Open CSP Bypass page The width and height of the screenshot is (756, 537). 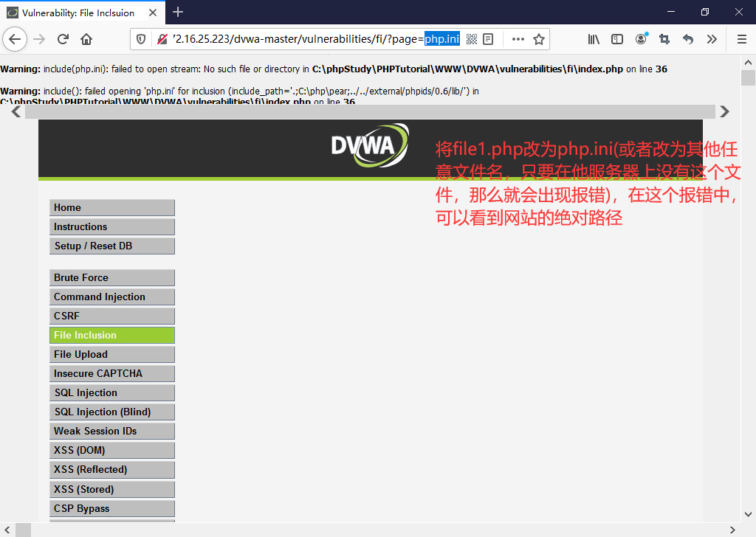click(x=112, y=508)
